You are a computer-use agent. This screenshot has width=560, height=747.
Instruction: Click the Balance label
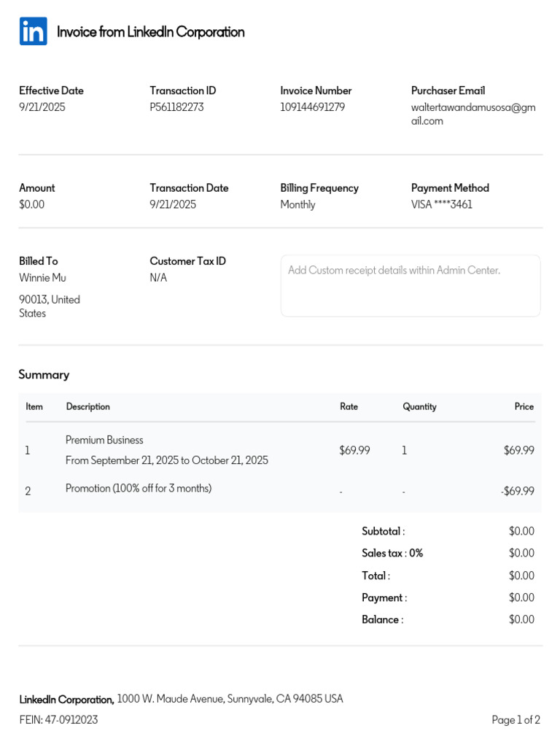(382, 619)
